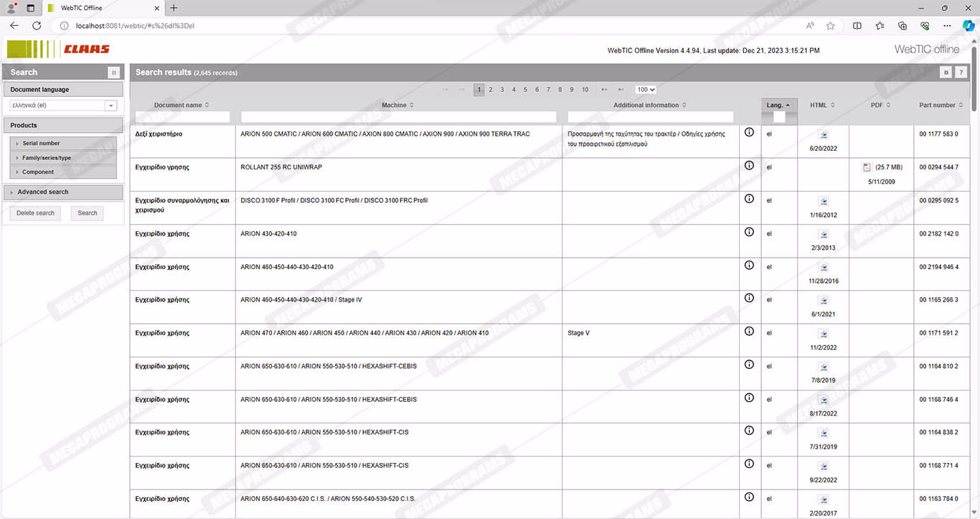The image size is (980, 519).
Task: Focus the browser address bar
Action: coord(430,25)
